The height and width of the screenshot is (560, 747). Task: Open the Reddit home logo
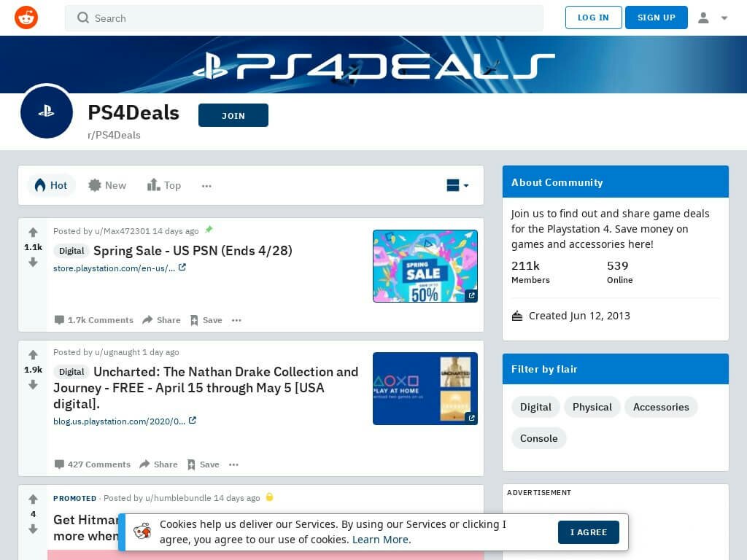(26, 17)
